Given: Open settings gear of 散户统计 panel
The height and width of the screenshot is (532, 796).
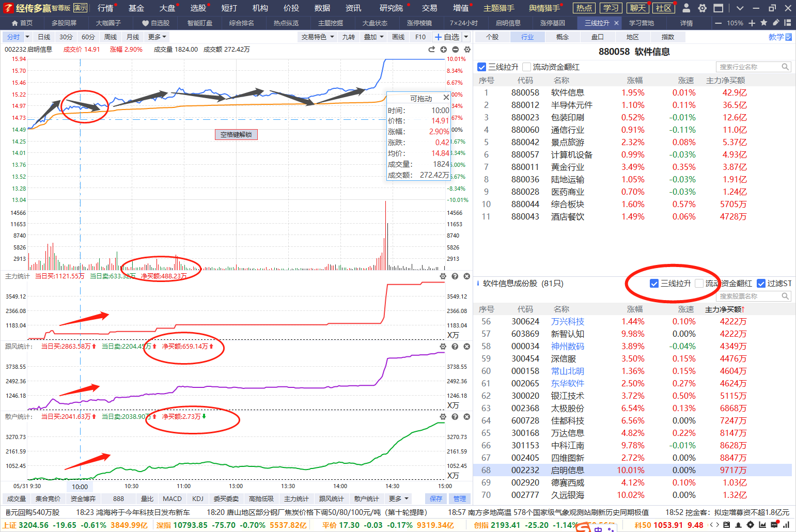Looking at the screenshot, I should tap(443, 416).
